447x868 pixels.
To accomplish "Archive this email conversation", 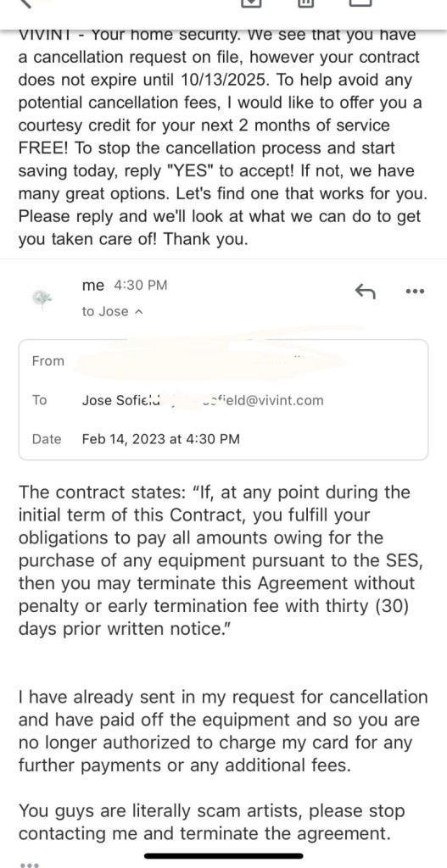I will (250, 3).
